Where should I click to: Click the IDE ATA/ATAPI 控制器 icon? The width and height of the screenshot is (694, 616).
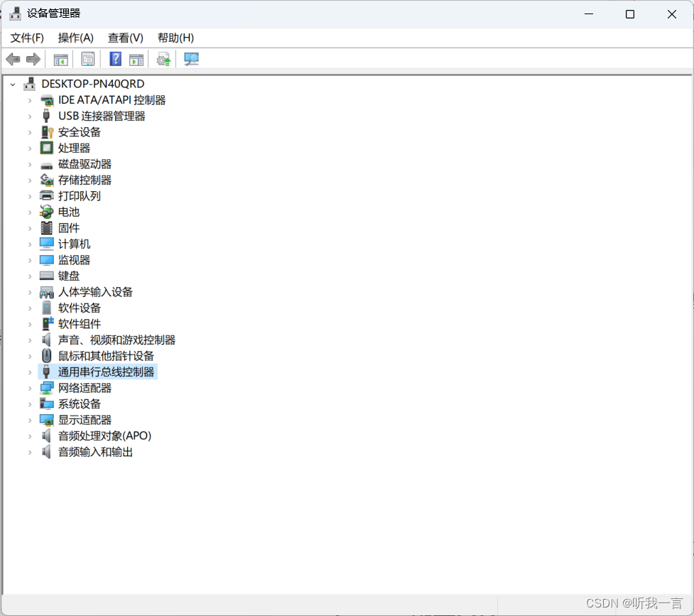[x=47, y=100]
